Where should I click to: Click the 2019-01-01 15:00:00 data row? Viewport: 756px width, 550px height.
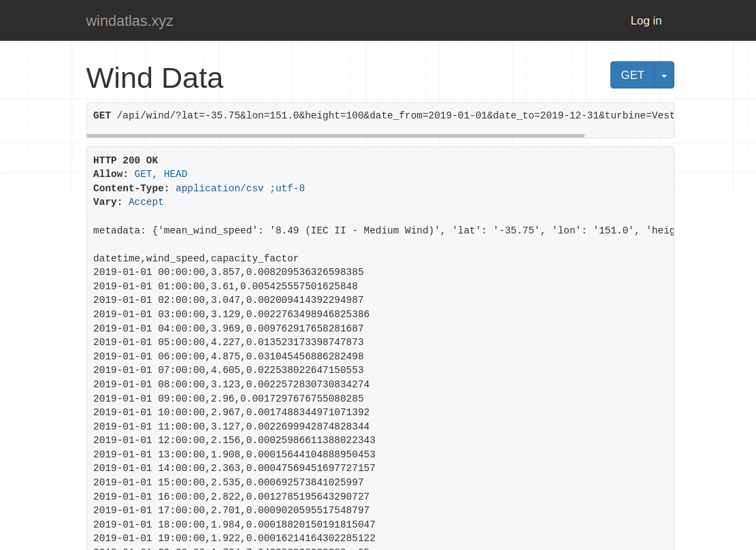[x=229, y=483]
